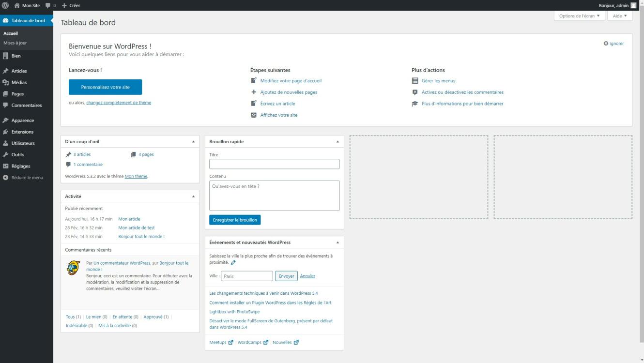The height and width of the screenshot is (363, 644).
Task: Click the pencil icon to edit city
Action: [x=233, y=263]
